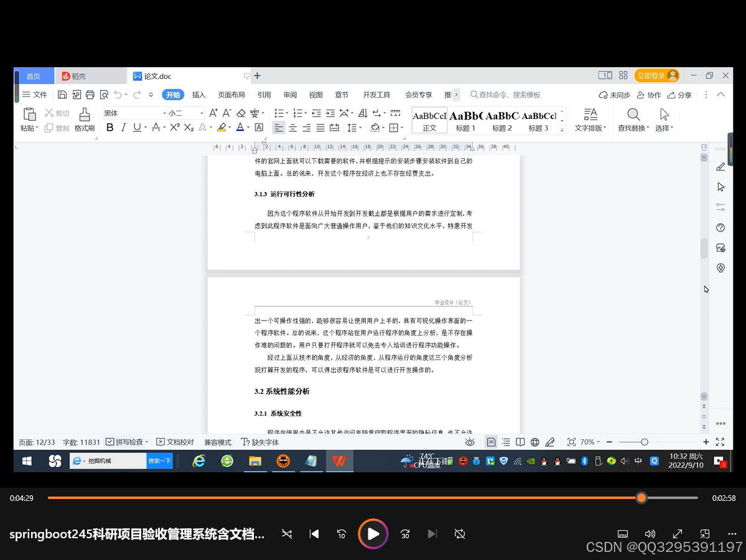Apply bold formatting to text

(x=110, y=127)
